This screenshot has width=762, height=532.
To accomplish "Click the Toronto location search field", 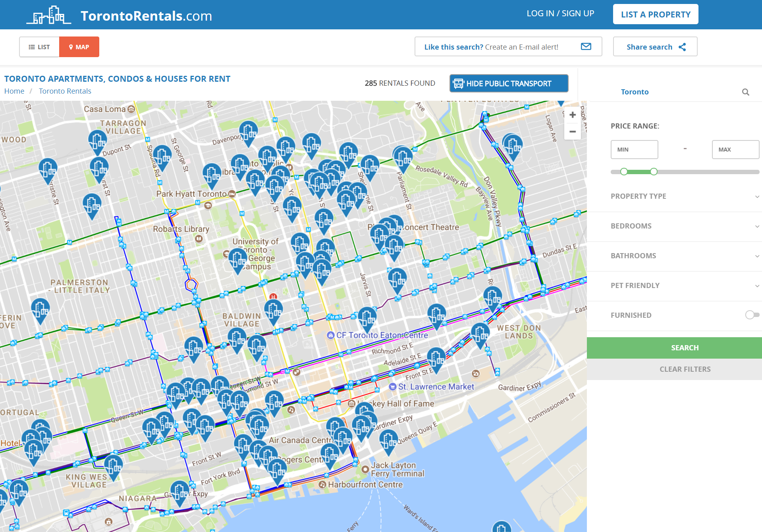I will (x=675, y=92).
